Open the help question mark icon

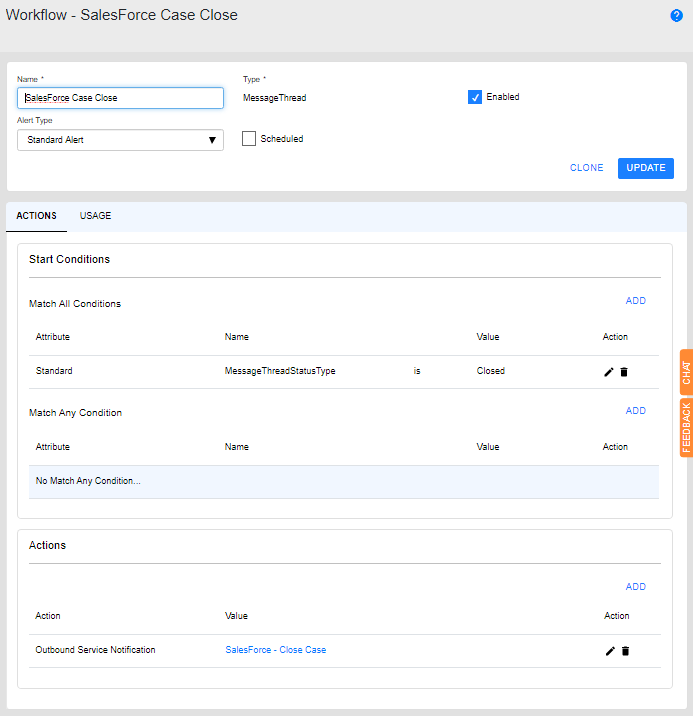click(677, 16)
